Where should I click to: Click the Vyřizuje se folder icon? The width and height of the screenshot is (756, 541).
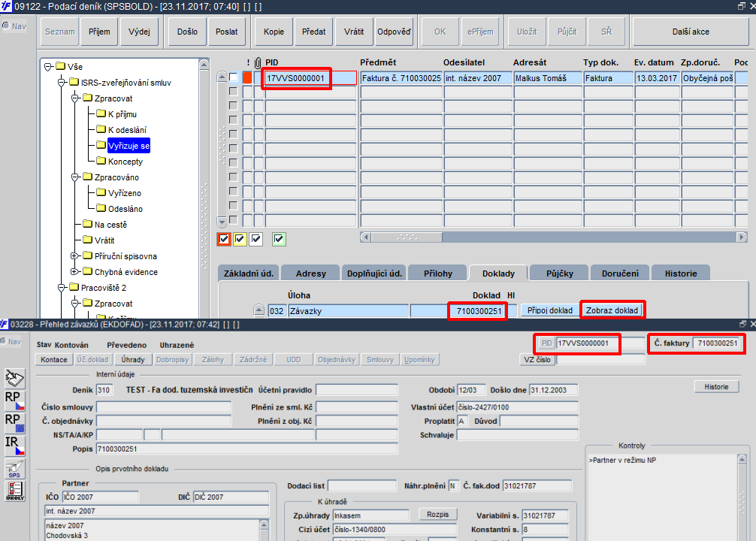[101, 145]
